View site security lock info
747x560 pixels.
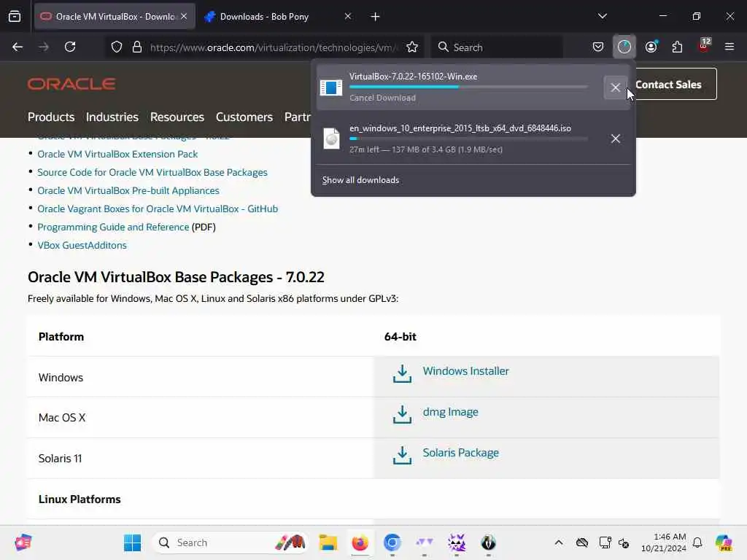pyautogui.click(x=137, y=47)
